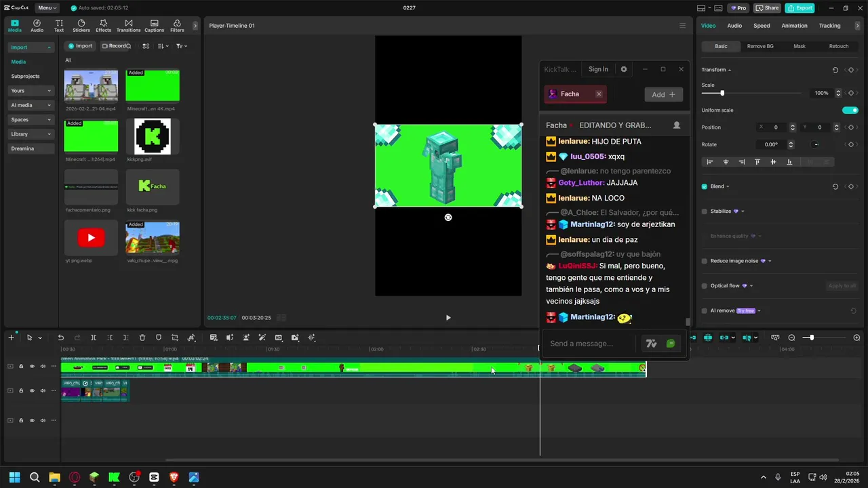868x488 pixels.
Task: Open the Audio media panel
Action: [x=37, y=26]
